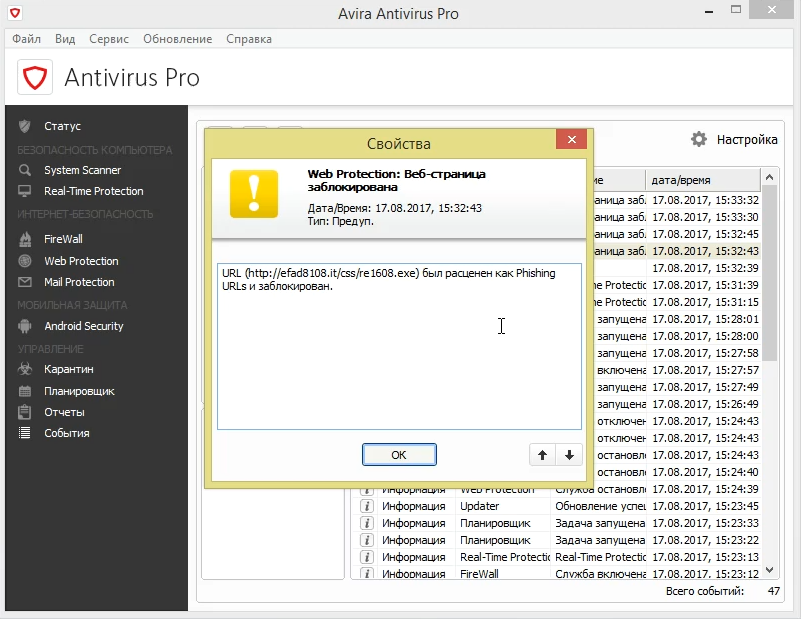Sort events by дата/время column header
The height and width of the screenshot is (619, 801).
pos(700,180)
